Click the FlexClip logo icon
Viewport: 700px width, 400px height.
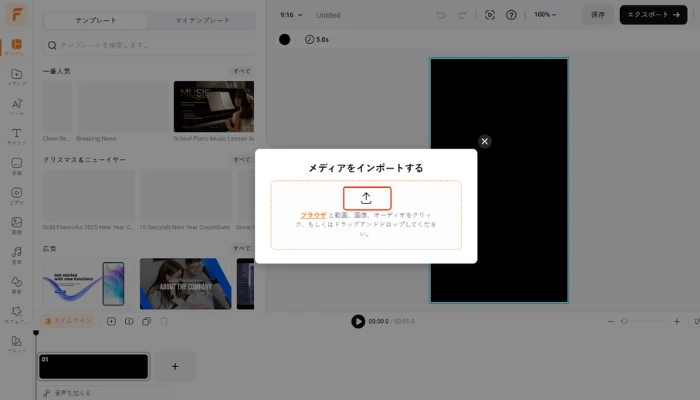(x=17, y=14)
